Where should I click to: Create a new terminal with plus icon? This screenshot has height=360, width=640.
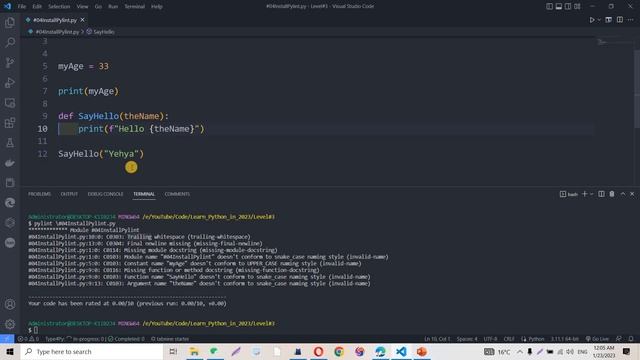click(584, 194)
